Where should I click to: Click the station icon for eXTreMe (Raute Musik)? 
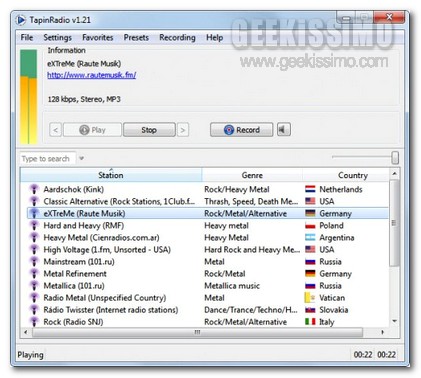pyautogui.click(x=34, y=213)
